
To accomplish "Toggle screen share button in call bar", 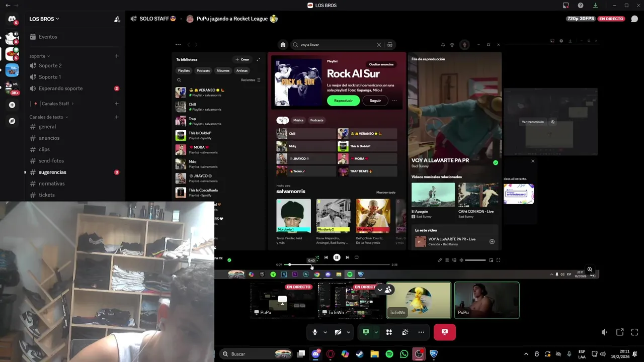I will coord(366,332).
